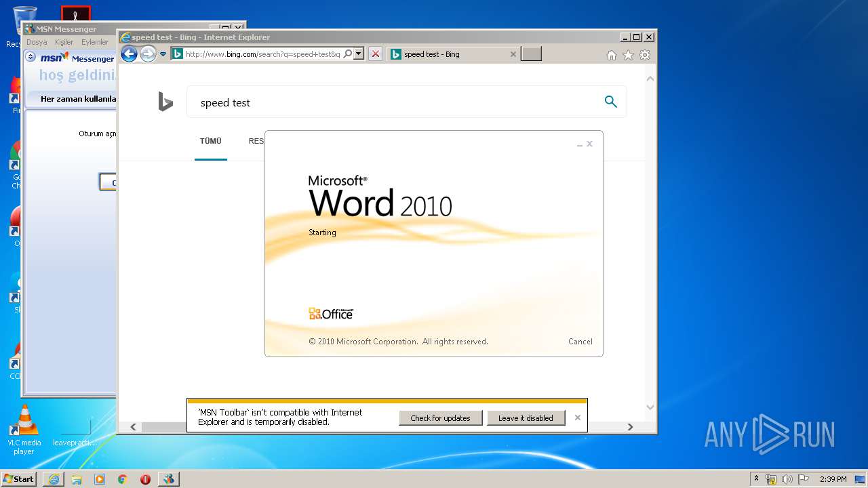Click the 2:39 PM clock
868x488 pixels.
pos(833,479)
